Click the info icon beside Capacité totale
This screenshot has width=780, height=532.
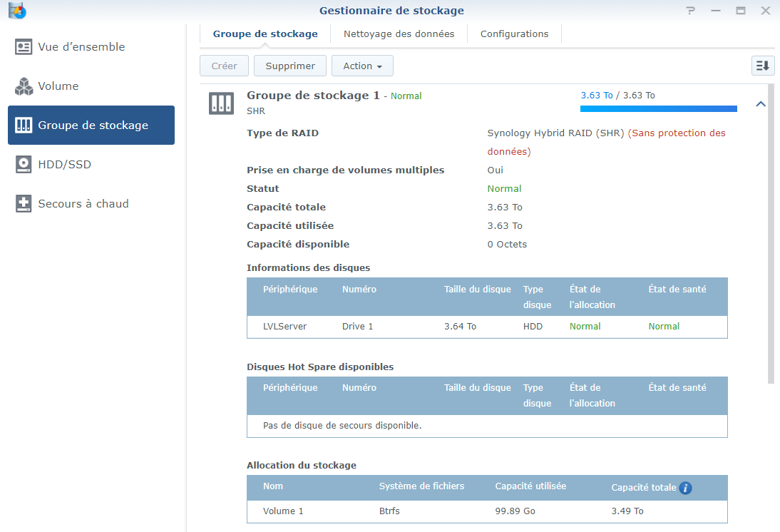(x=685, y=488)
